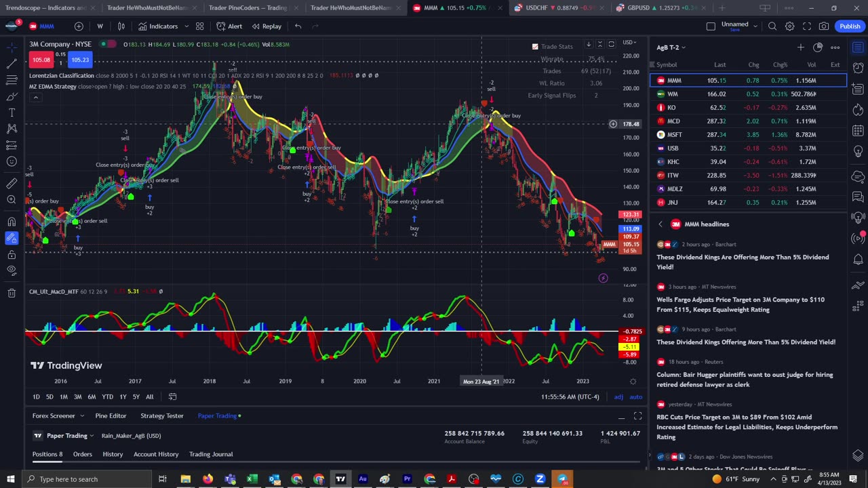Take a chart snapshot with camera icon

[824, 26]
